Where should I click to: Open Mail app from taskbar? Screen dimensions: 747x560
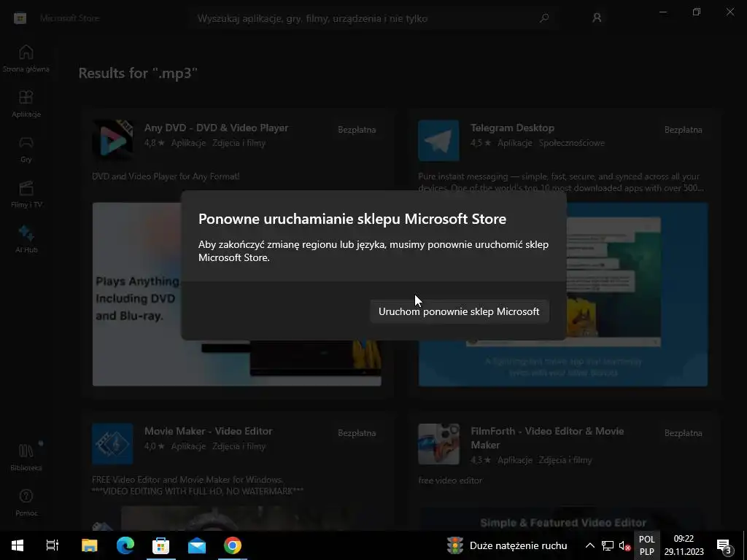pos(197,545)
